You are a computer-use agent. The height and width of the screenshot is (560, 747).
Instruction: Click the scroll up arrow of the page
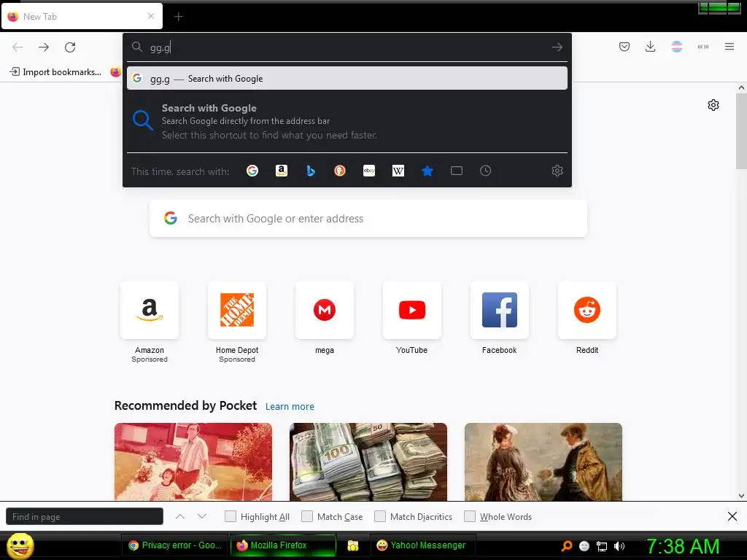(741, 87)
